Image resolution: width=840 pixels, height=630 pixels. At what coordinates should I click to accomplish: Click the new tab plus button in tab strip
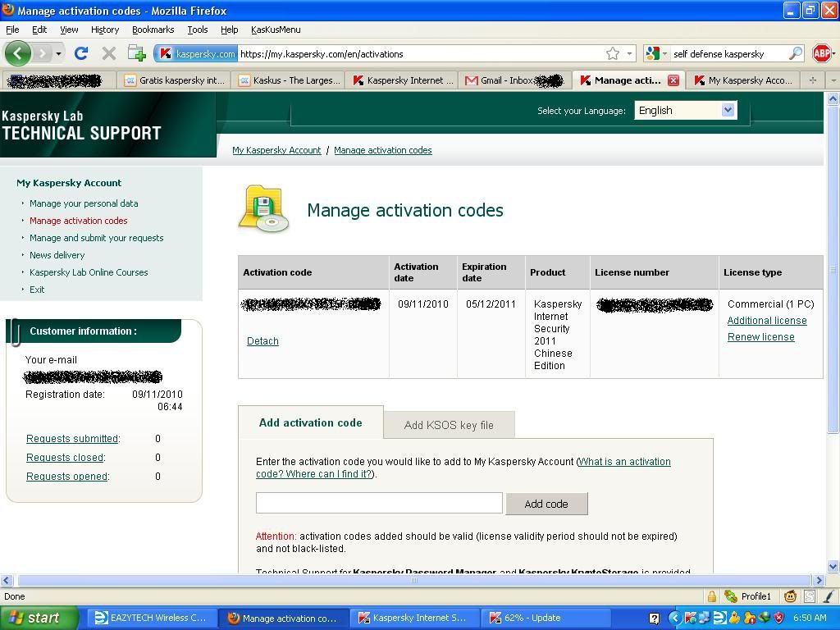tap(813, 80)
